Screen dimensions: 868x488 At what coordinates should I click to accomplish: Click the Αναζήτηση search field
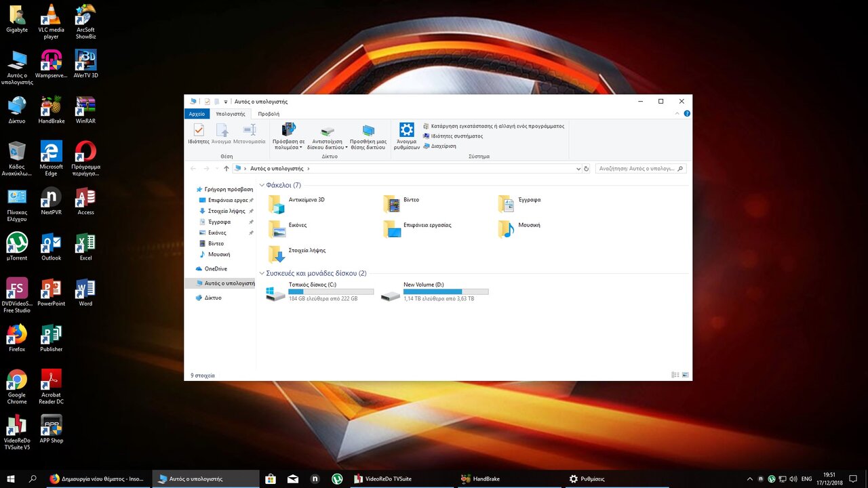(x=636, y=169)
